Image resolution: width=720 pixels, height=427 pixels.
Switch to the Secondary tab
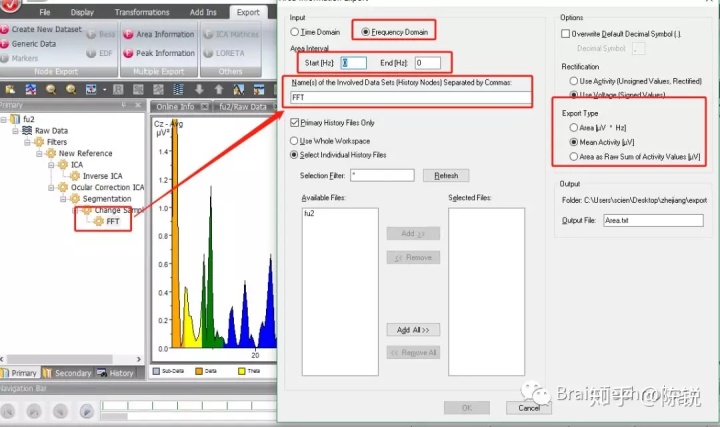[x=68, y=373]
